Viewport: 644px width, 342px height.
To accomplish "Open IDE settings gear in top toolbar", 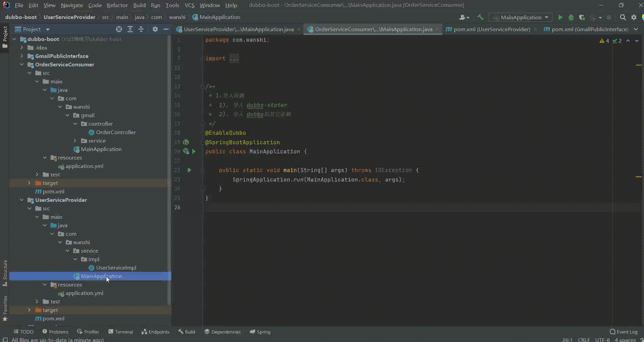I will (x=633, y=17).
